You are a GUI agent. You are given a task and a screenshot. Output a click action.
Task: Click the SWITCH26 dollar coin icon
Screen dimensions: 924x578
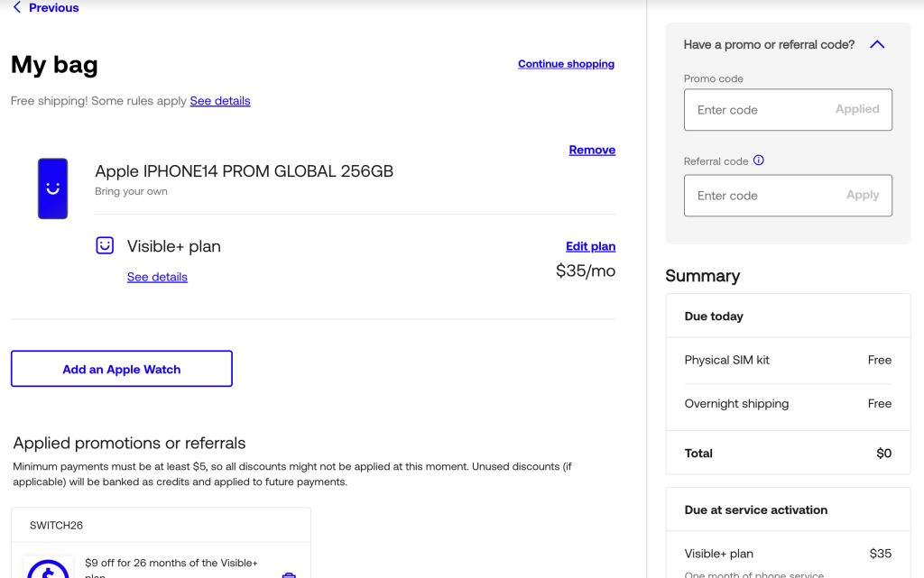48,567
